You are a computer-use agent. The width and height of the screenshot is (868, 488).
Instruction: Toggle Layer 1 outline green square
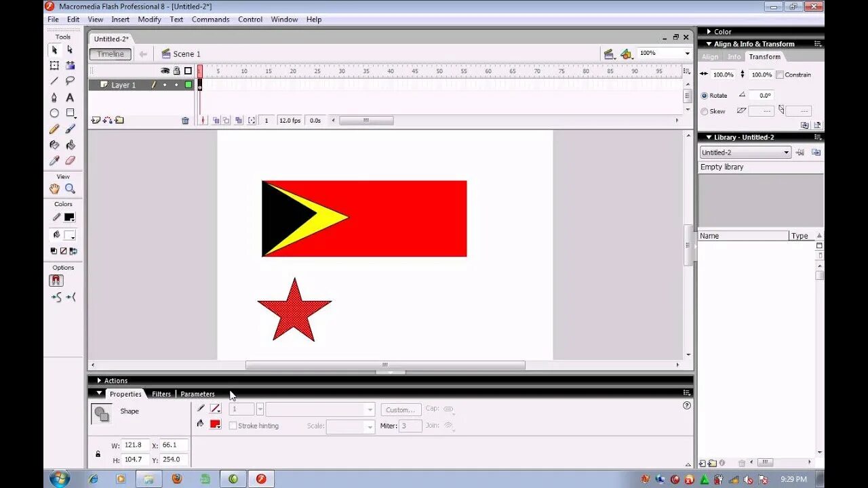188,85
